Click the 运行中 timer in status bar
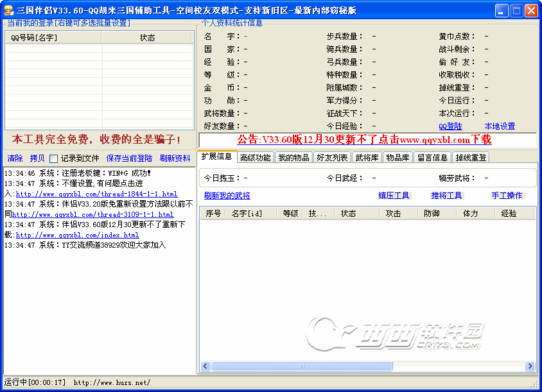 35,382
